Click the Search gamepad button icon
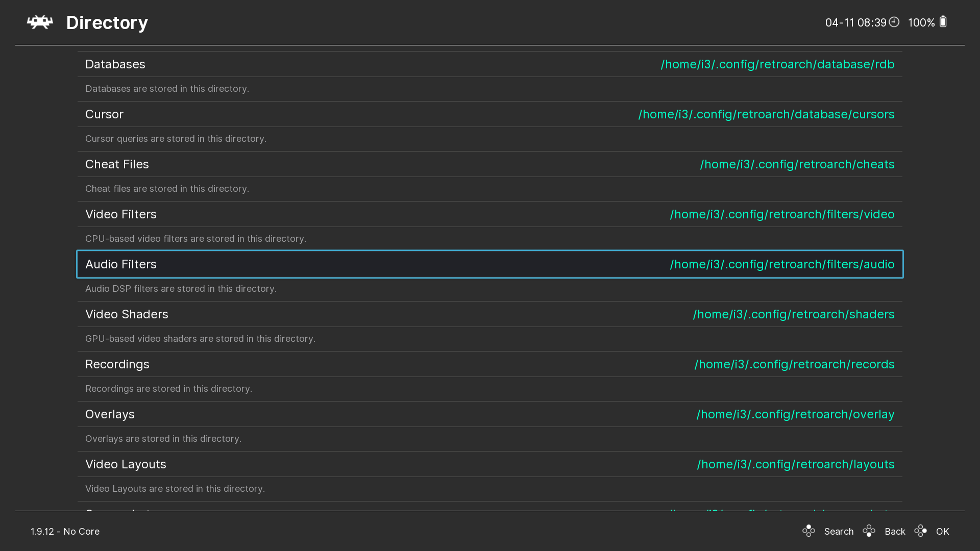 pyautogui.click(x=808, y=531)
